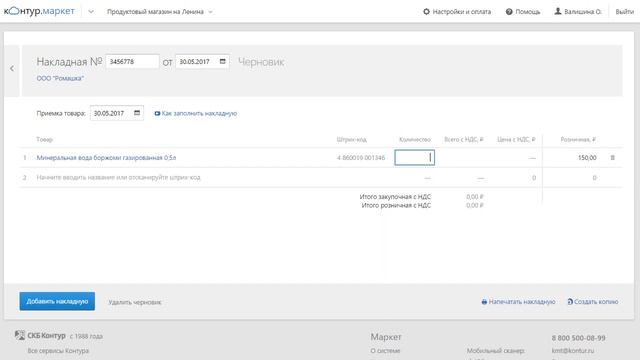
Task: Click the Количество column header
Action: click(415, 140)
